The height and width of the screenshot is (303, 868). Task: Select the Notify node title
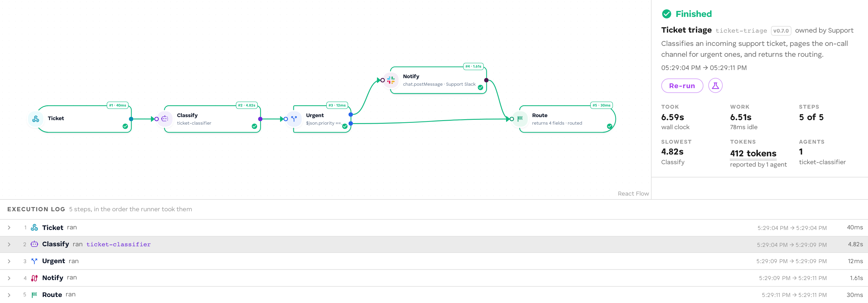point(411,76)
